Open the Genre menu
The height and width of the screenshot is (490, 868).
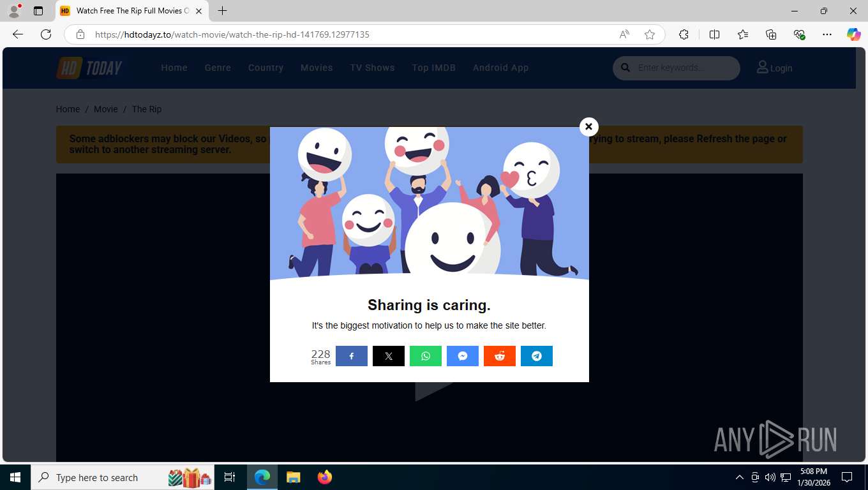click(218, 68)
